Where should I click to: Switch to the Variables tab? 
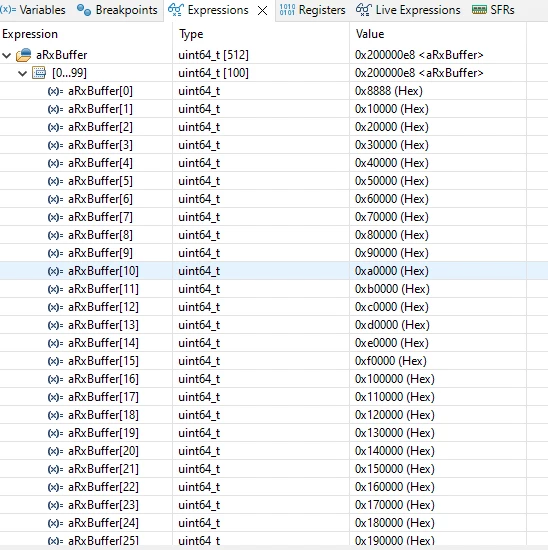(33, 10)
